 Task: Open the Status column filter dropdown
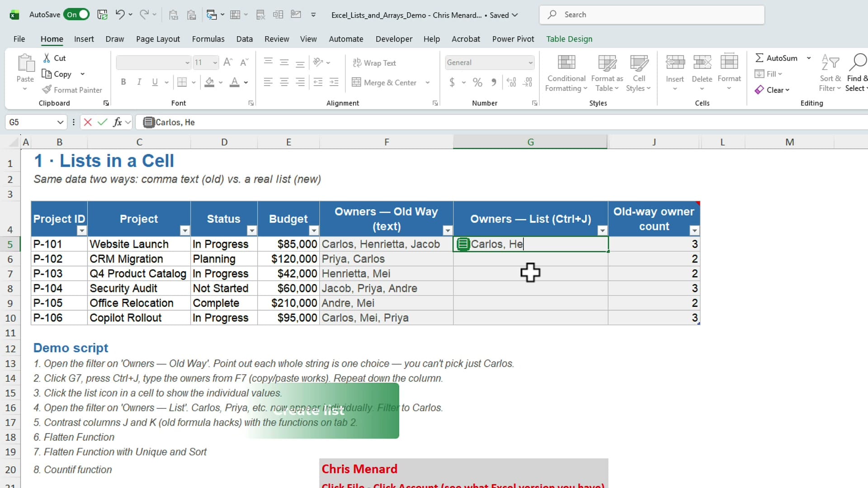(x=252, y=231)
